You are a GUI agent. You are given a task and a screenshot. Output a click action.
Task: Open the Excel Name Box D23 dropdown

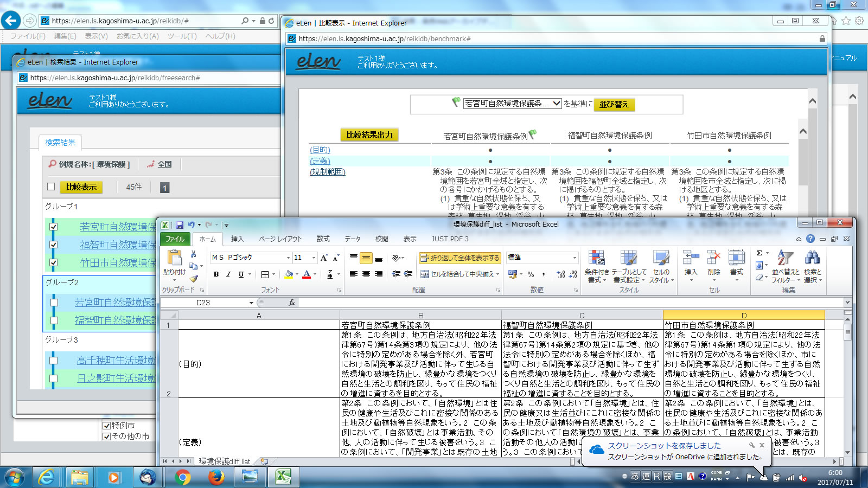click(x=251, y=303)
